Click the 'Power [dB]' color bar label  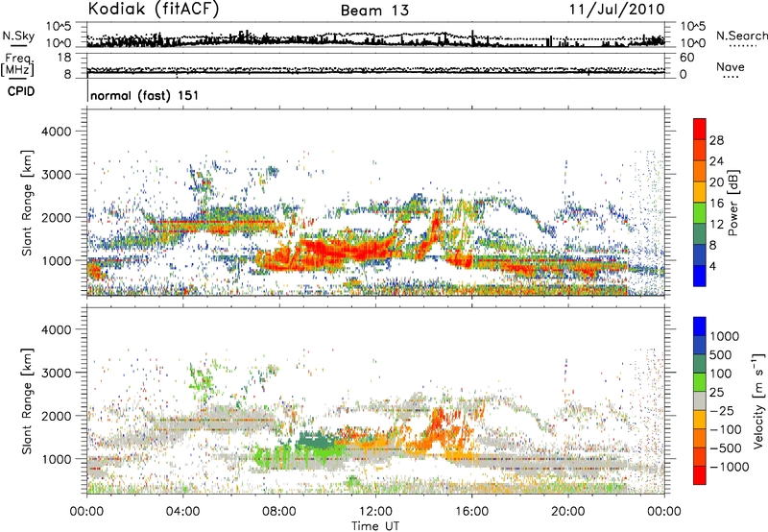pyautogui.click(x=732, y=203)
